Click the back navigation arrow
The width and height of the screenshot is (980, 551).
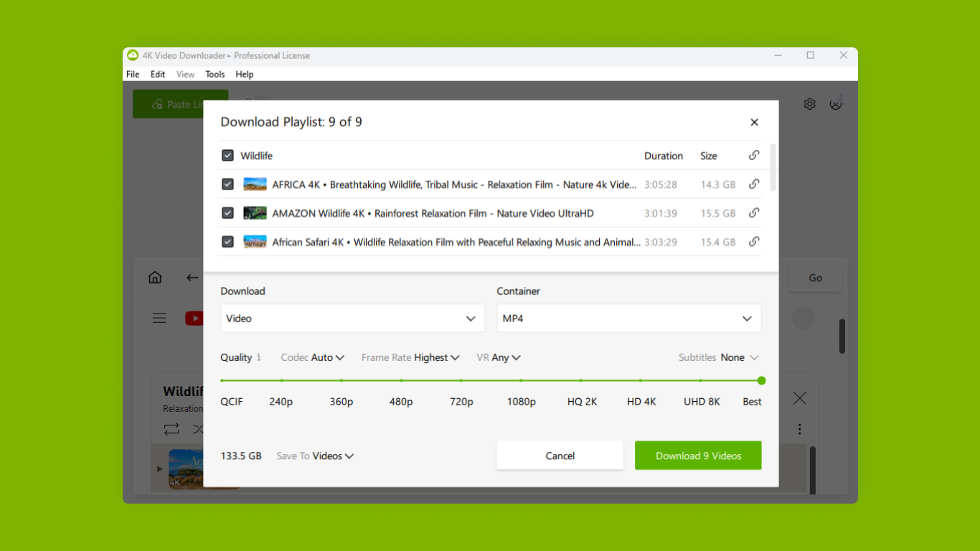click(x=192, y=277)
